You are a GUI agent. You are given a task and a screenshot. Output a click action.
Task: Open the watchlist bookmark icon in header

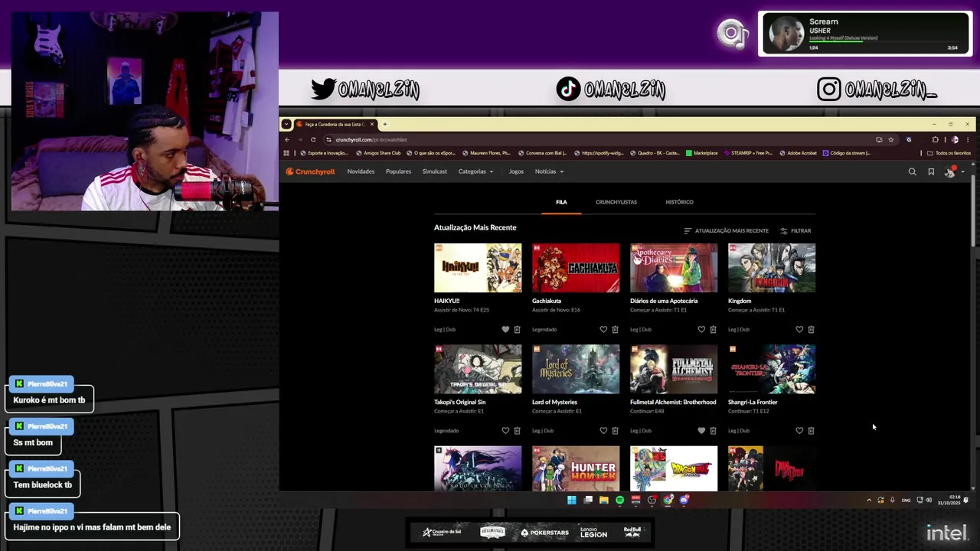click(931, 171)
